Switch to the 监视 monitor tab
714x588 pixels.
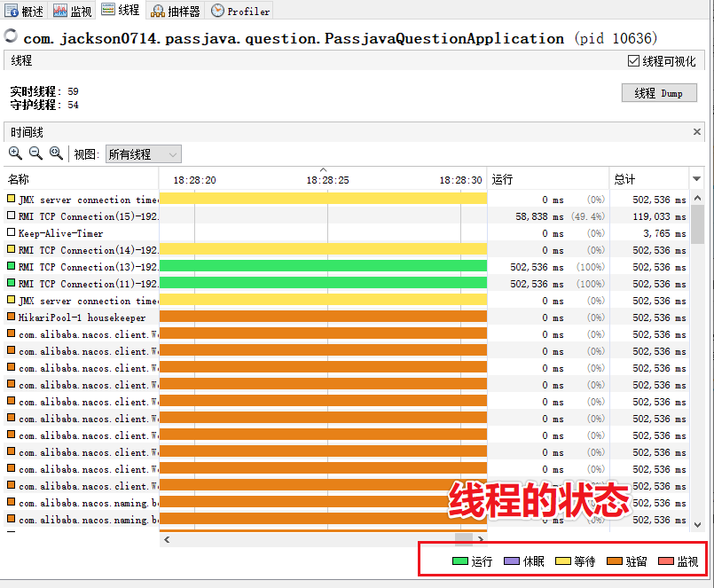click(72, 11)
